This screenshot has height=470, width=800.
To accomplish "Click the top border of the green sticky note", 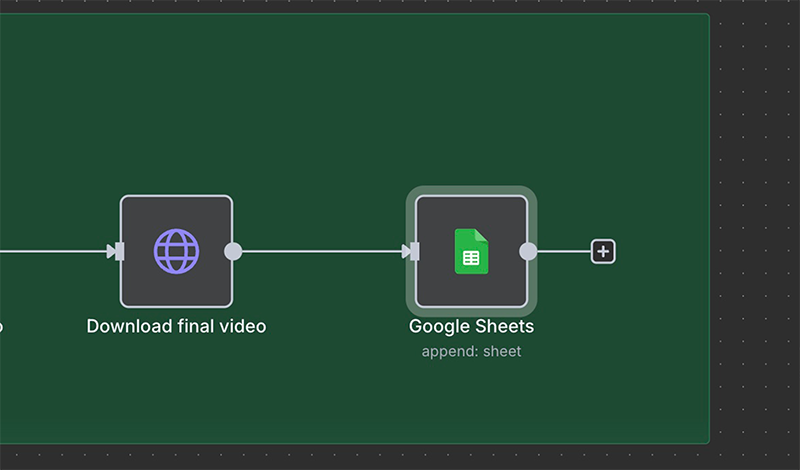I will [x=350, y=14].
